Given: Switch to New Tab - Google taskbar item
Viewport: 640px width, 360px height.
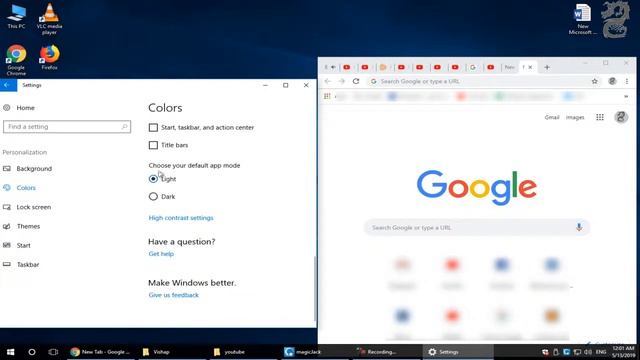Looking at the screenshot, I should (101, 352).
